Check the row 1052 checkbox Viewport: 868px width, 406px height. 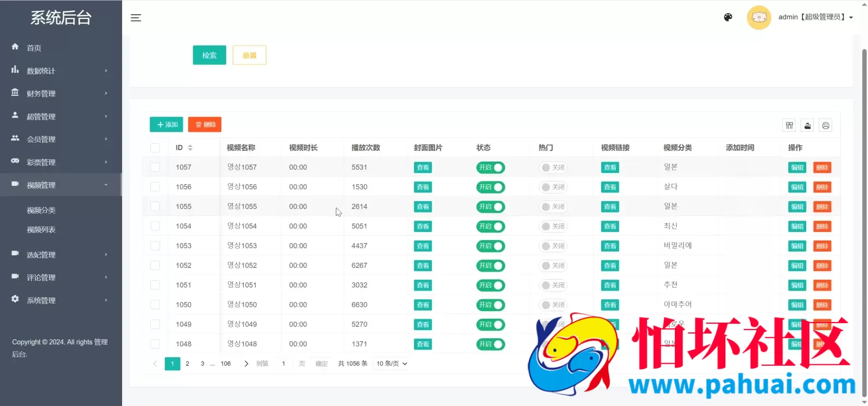[x=155, y=265]
